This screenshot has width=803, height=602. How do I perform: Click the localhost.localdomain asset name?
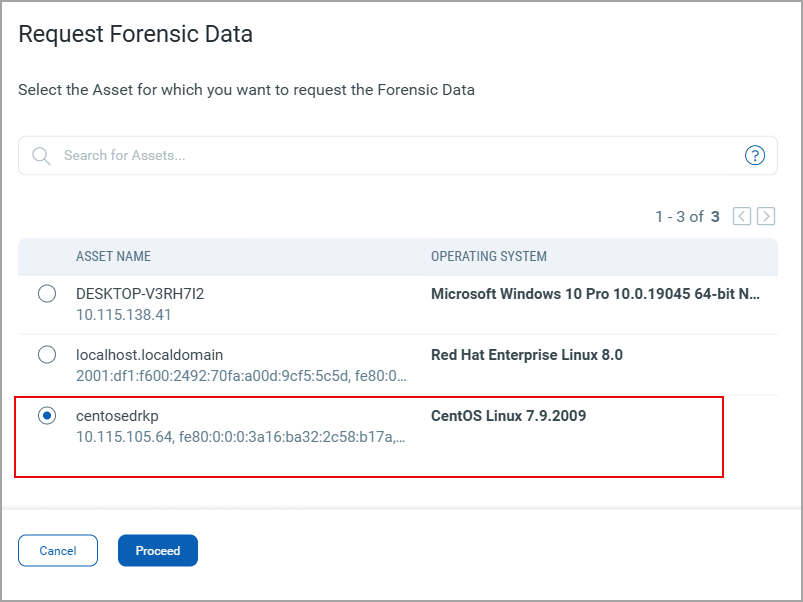150,355
